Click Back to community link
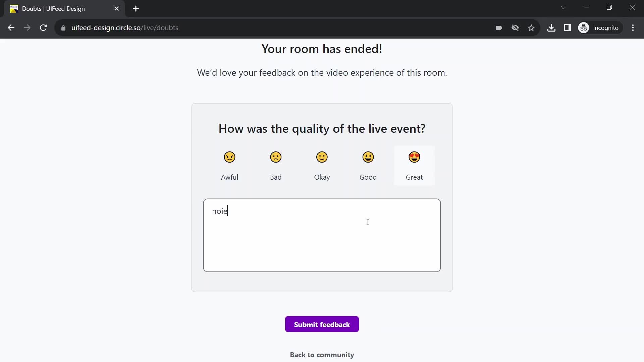The image size is (644, 362). pos(322,355)
